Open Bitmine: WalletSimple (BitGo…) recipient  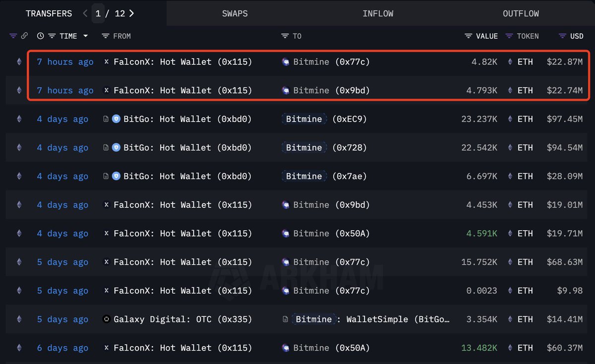point(371,319)
